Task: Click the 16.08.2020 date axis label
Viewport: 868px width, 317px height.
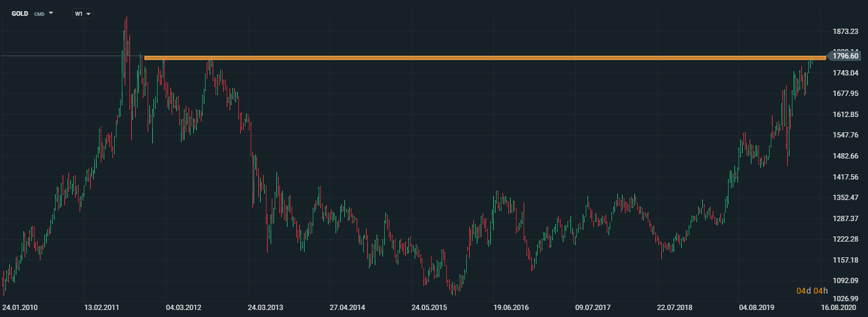Action: (839, 306)
